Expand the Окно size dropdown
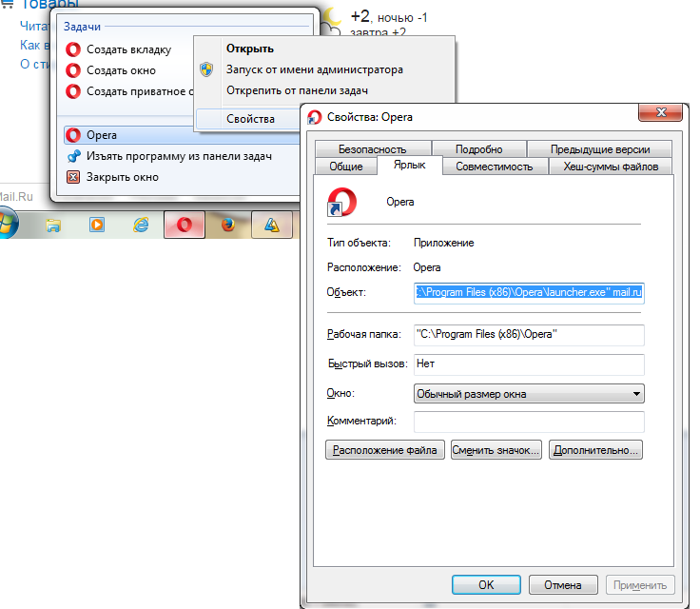The image size is (700, 609). (529, 394)
